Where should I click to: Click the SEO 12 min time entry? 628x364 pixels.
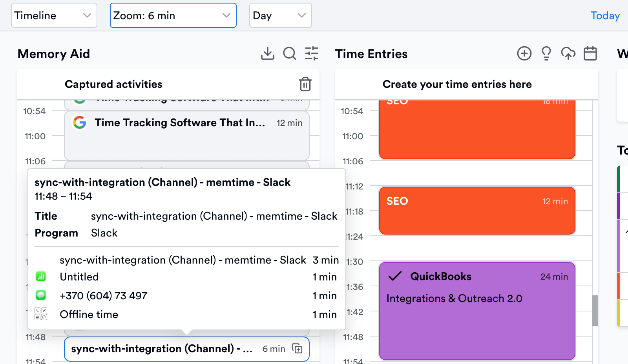tap(477, 211)
